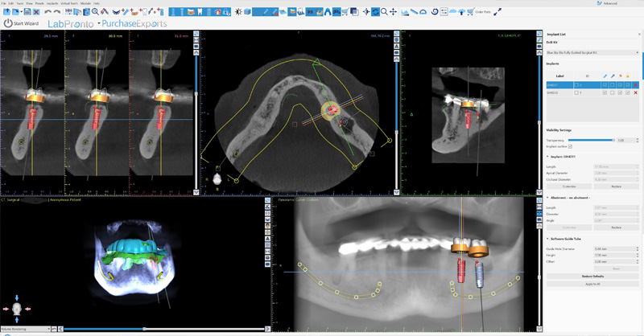The image size is (644, 336).
Task: Open dropdown arrow left of Purchase Exports
Action: tap(99, 23)
